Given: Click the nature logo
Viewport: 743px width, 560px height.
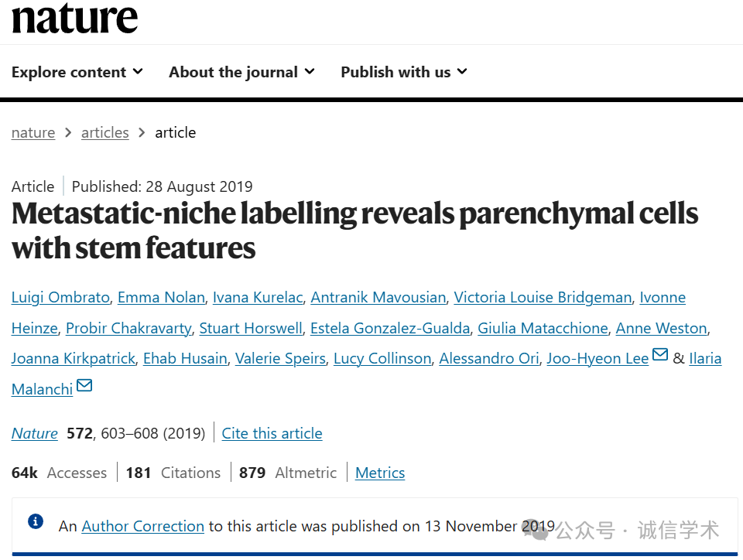Looking at the screenshot, I should (x=74, y=17).
